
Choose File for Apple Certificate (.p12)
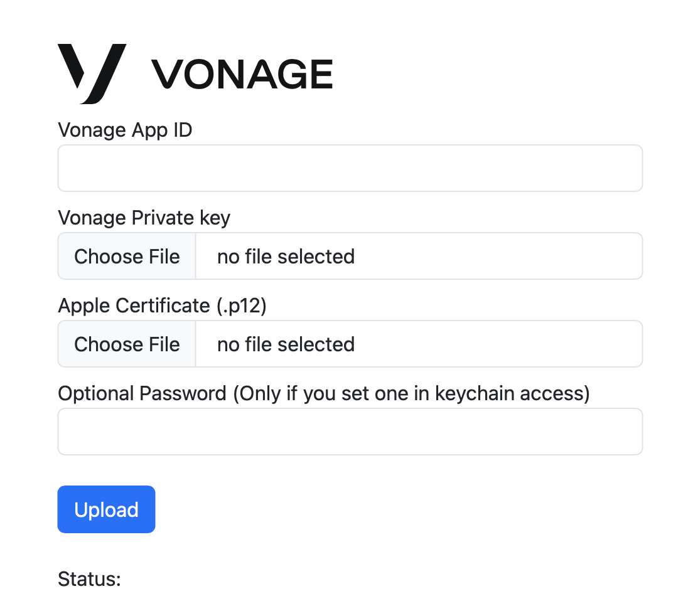(x=127, y=344)
